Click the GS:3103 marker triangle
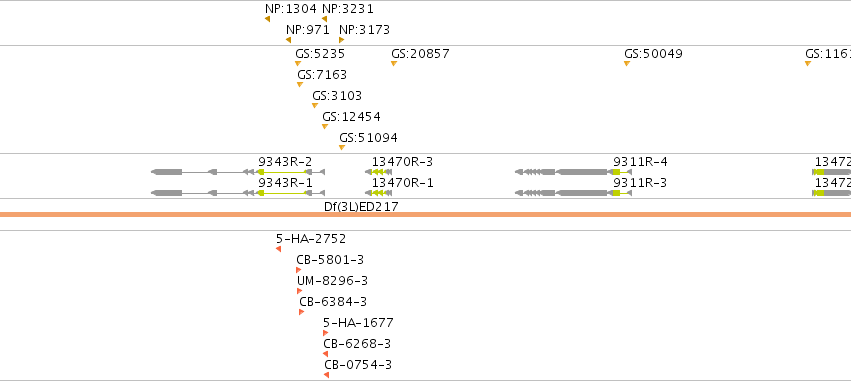This screenshot has width=851, height=381. tap(315, 105)
